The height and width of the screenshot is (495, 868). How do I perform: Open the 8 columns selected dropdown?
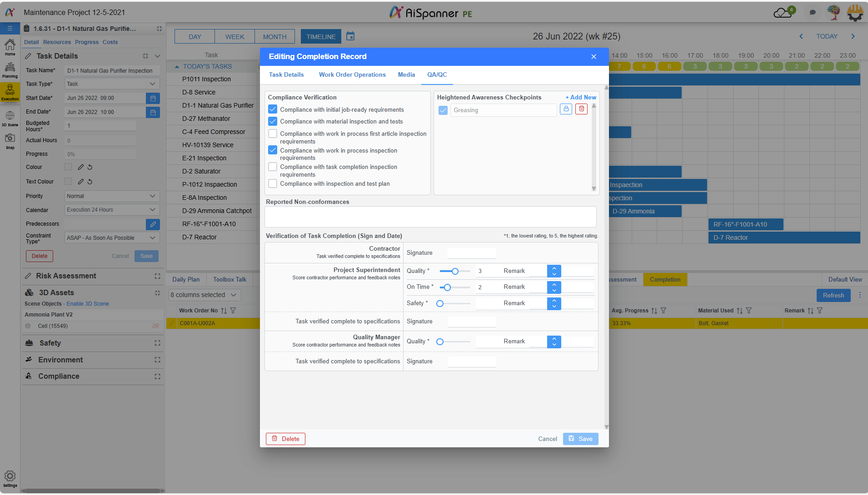pos(204,295)
